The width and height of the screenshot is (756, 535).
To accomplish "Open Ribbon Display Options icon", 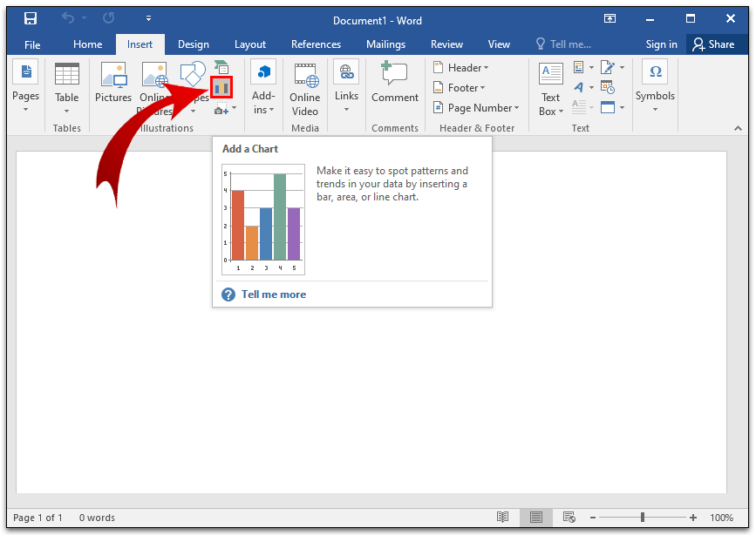I will (x=610, y=19).
